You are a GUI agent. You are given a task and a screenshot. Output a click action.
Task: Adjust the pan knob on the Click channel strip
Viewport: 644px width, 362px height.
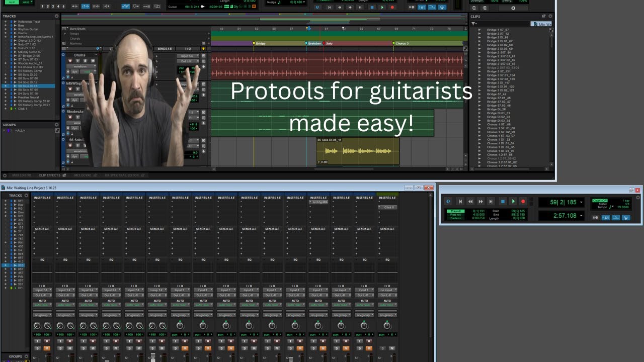click(387, 326)
